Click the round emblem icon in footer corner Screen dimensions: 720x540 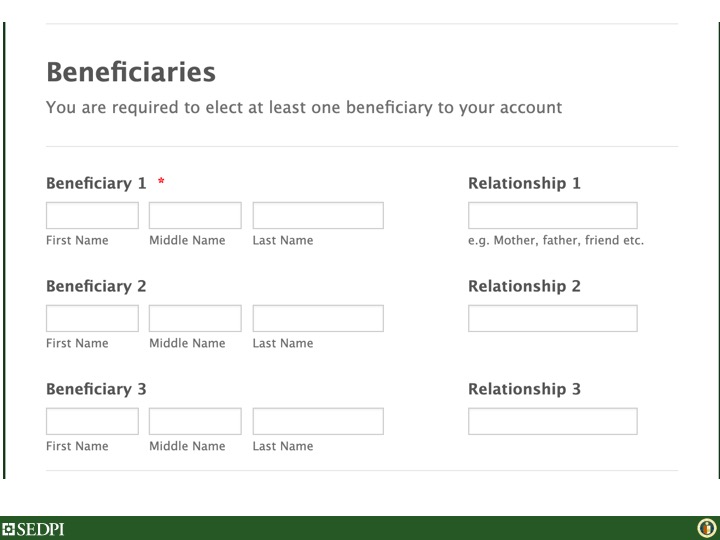(705, 528)
